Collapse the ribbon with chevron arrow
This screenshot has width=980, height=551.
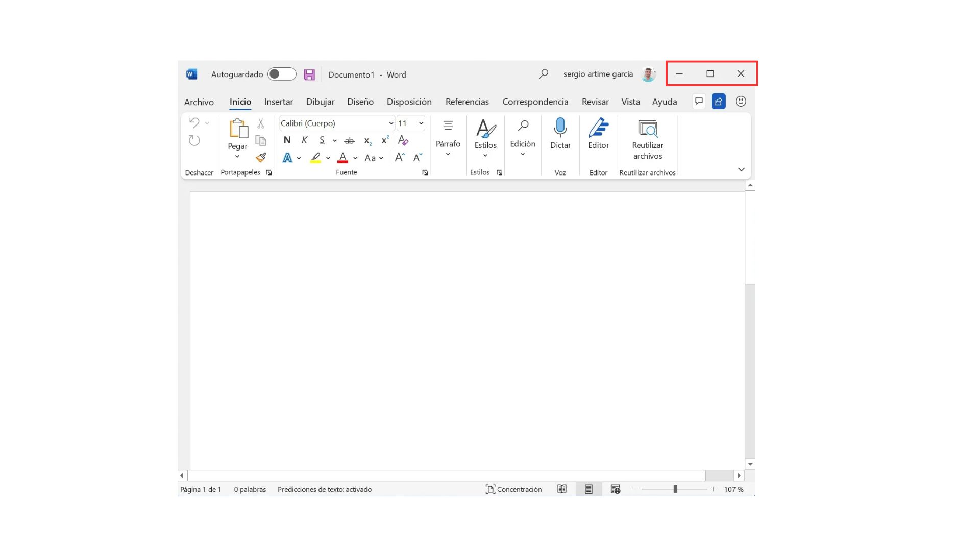point(741,169)
